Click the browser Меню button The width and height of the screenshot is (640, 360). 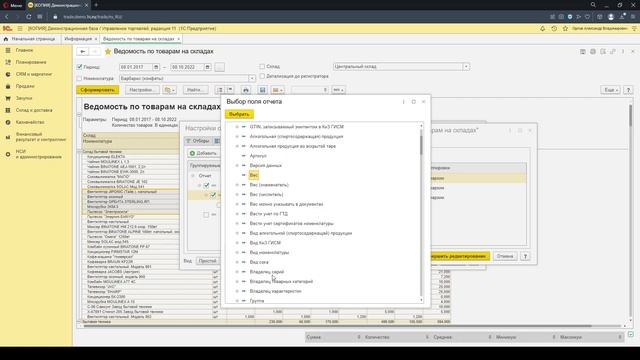(x=12, y=5)
